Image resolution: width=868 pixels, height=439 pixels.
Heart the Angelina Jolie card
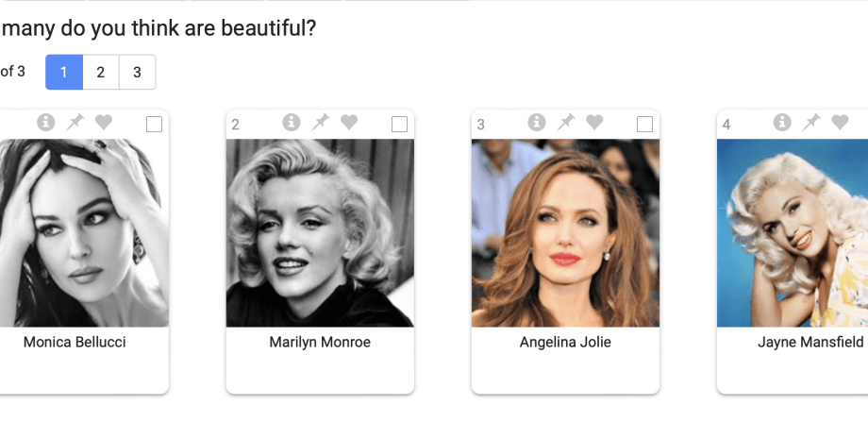coord(594,122)
